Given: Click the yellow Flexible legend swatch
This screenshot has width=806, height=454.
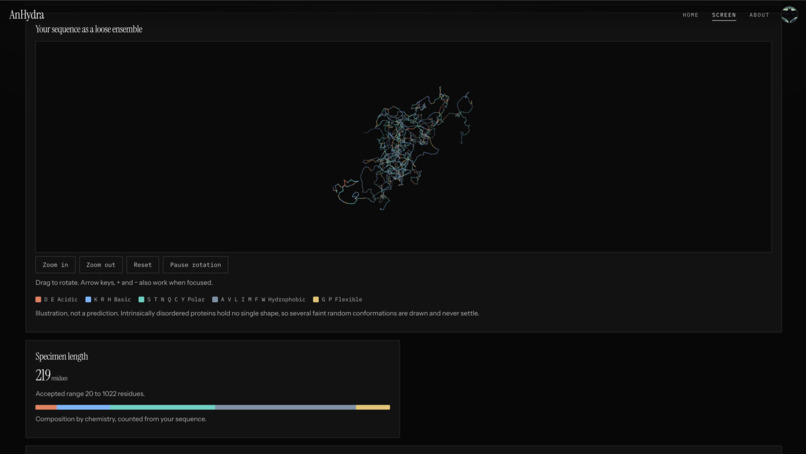Looking at the screenshot, I should (x=316, y=299).
